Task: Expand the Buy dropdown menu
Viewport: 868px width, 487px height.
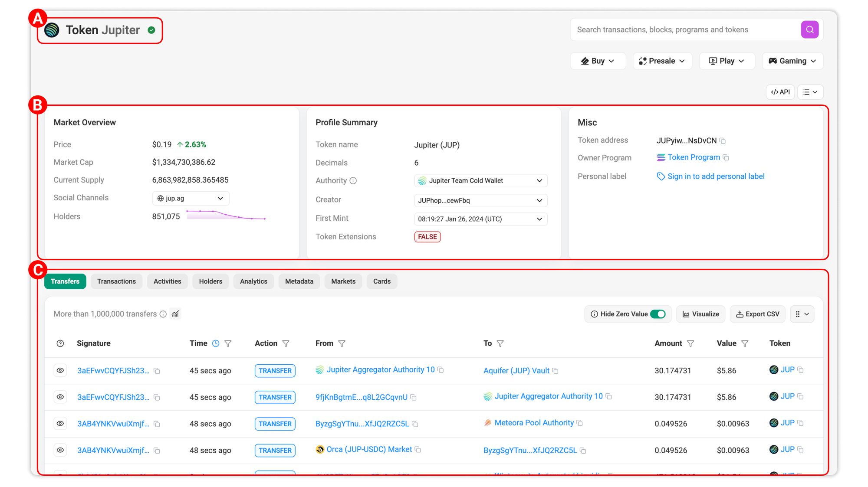Action: 598,61
